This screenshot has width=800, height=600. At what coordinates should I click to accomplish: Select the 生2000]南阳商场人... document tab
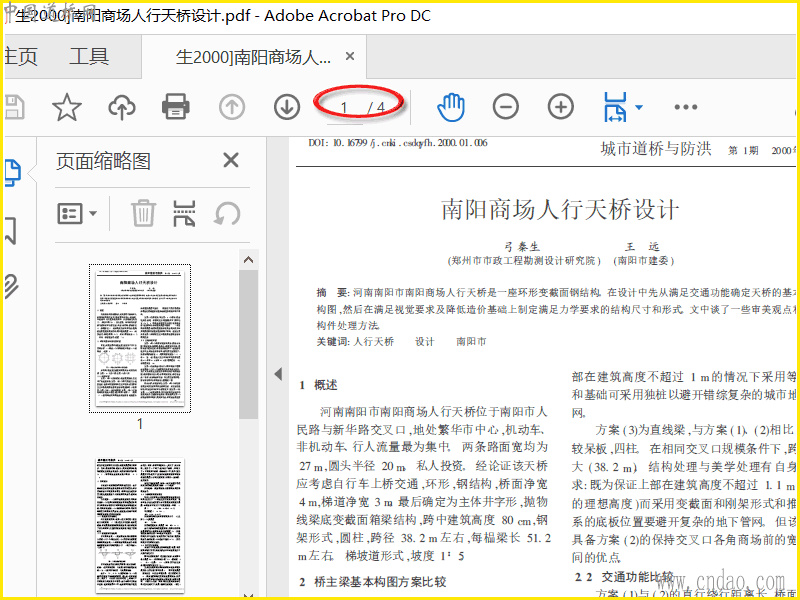click(253, 57)
